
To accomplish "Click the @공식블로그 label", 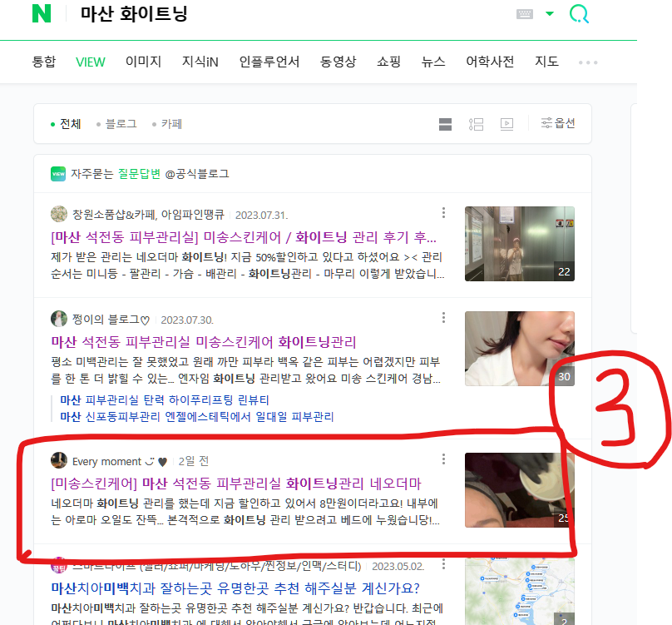I will pyautogui.click(x=197, y=174).
